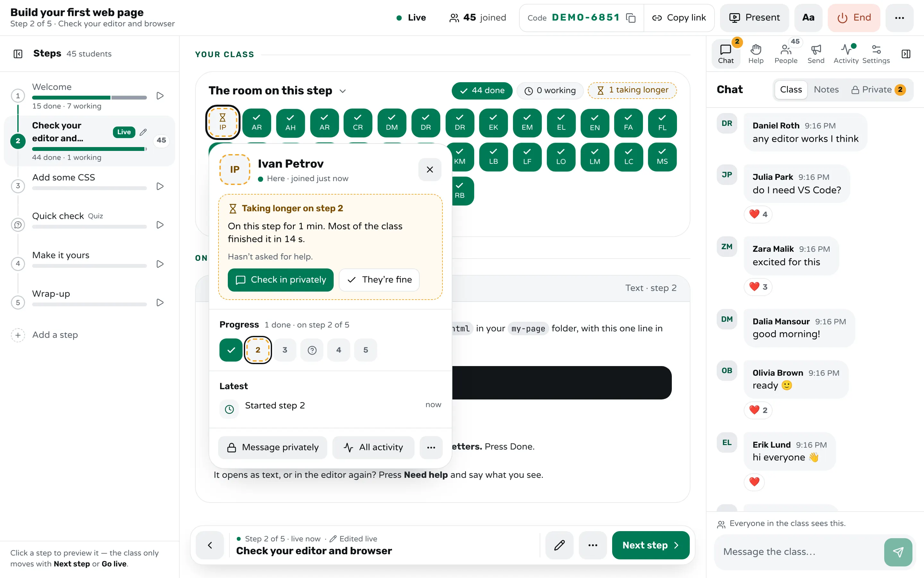This screenshot has height=578, width=924.
Task: Open the Chat panel tab
Action: click(725, 54)
